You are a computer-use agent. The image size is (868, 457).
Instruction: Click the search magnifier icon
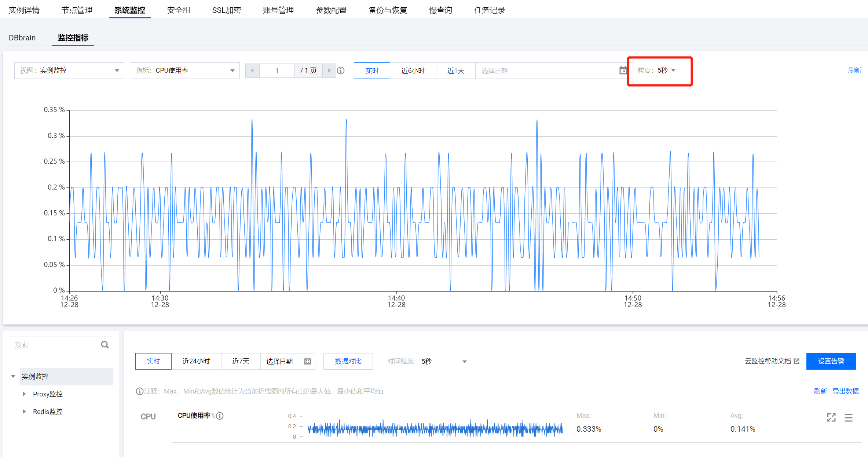click(105, 345)
